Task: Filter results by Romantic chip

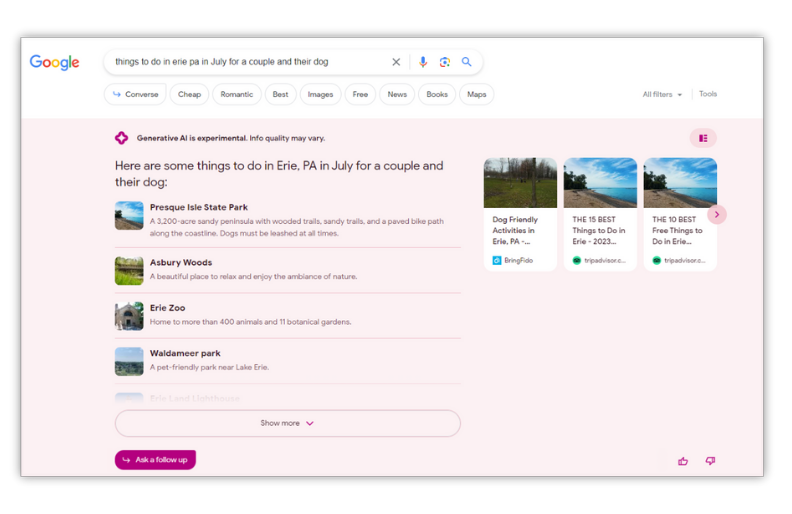Action: click(x=236, y=94)
